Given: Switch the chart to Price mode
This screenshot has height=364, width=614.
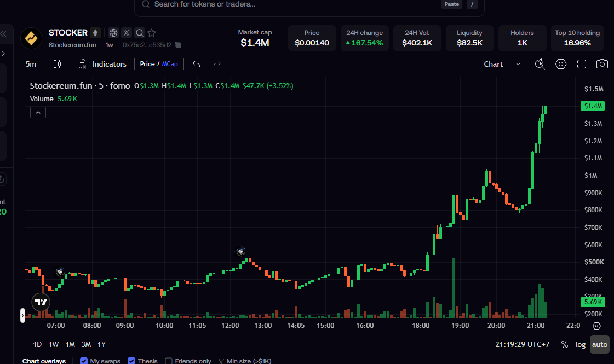Looking at the screenshot, I should [147, 64].
